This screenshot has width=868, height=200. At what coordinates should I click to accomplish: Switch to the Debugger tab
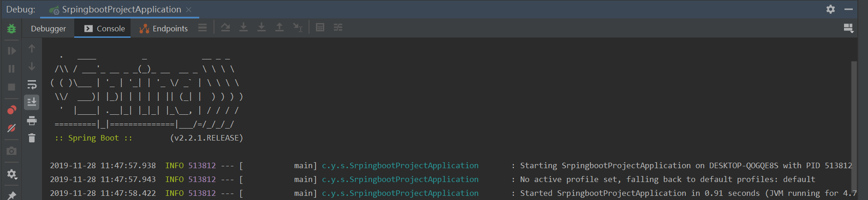pos(48,29)
